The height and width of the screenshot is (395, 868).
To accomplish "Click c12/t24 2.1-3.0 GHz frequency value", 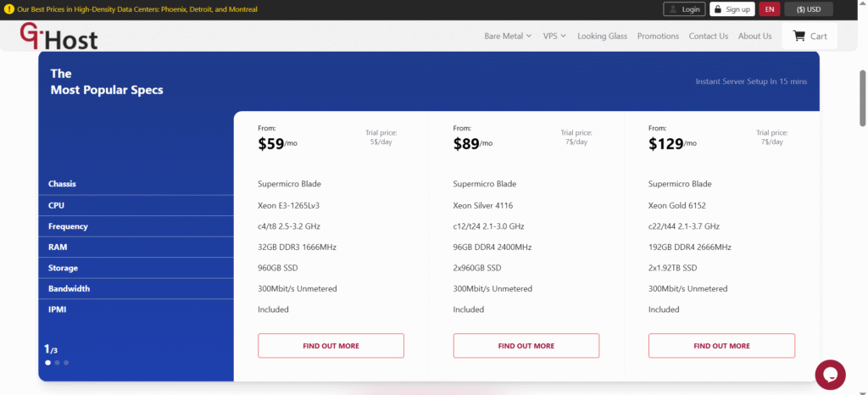I will tap(489, 226).
